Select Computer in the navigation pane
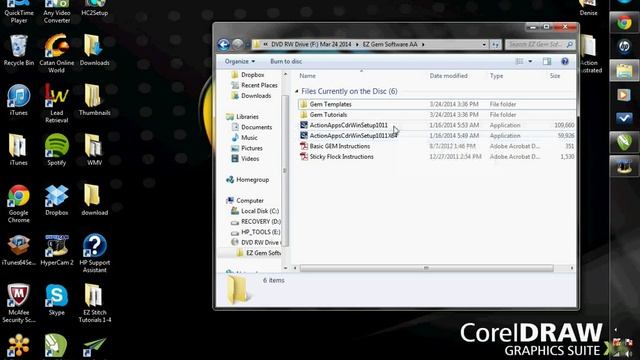The height and width of the screenshot is (360, 640). pyautogui.click(x=250, y=200)
